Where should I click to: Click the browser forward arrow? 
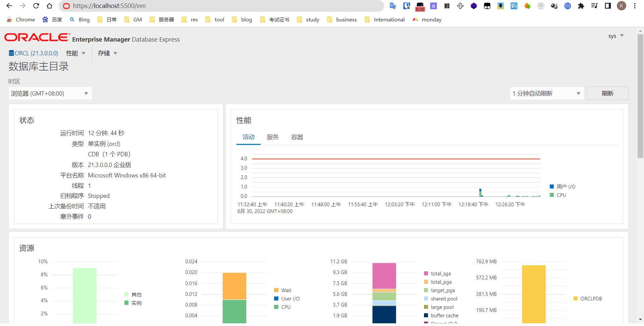point(22,6)
